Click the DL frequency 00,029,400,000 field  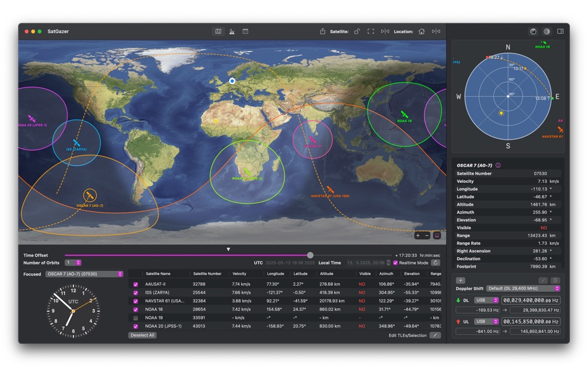tap(530, 300)
